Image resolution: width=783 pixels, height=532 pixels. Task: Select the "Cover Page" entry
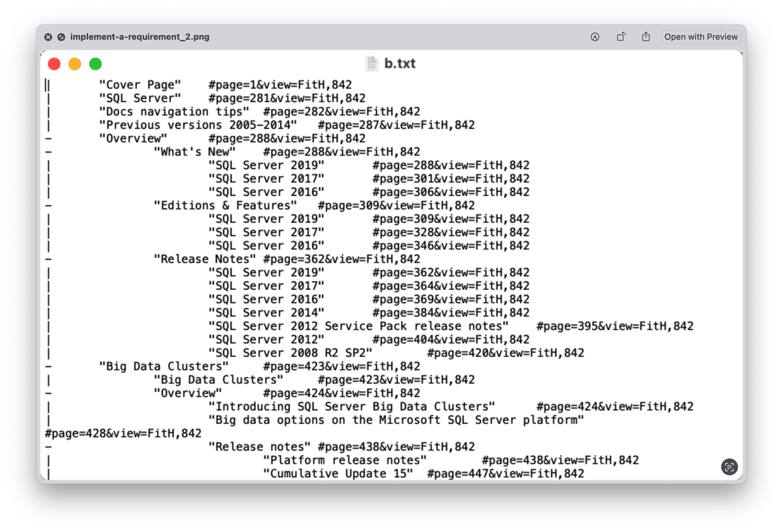tap(140, 85)
